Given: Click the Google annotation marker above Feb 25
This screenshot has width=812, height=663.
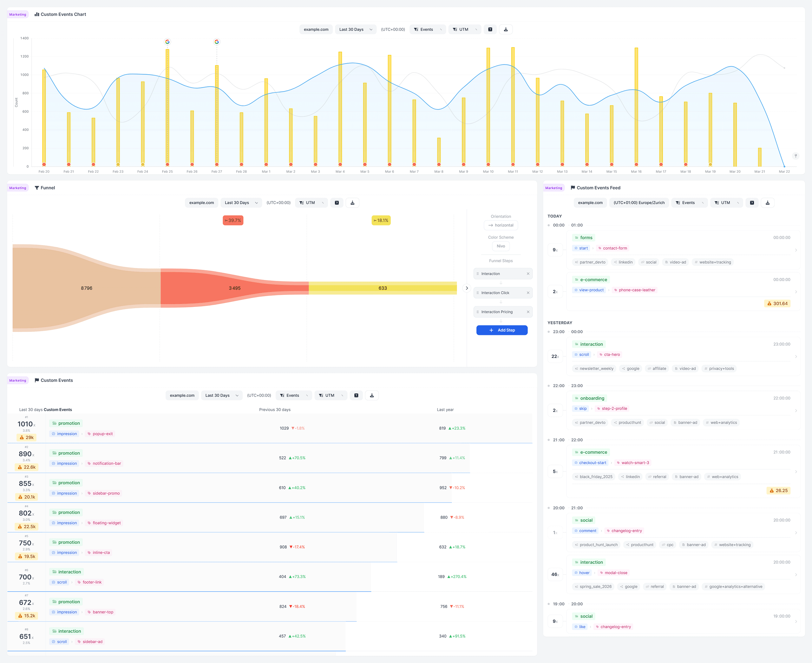Looking at the screenshot, I should (167, 42).
